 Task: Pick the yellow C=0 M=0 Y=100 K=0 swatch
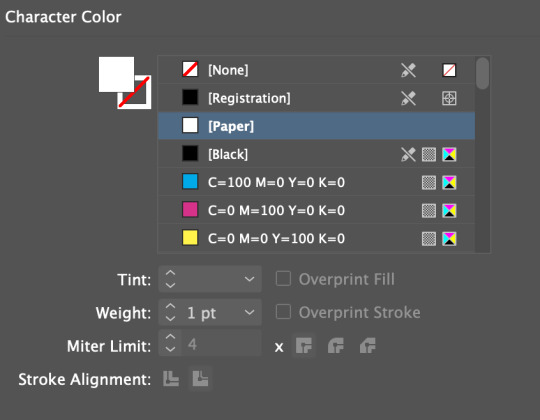[316, 238]
